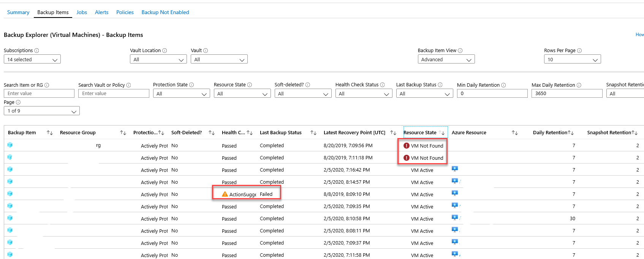Viewport: 644px width, 259px height.
Task: Click the Search Vault or Policy field
Action: tap(114, 94)
